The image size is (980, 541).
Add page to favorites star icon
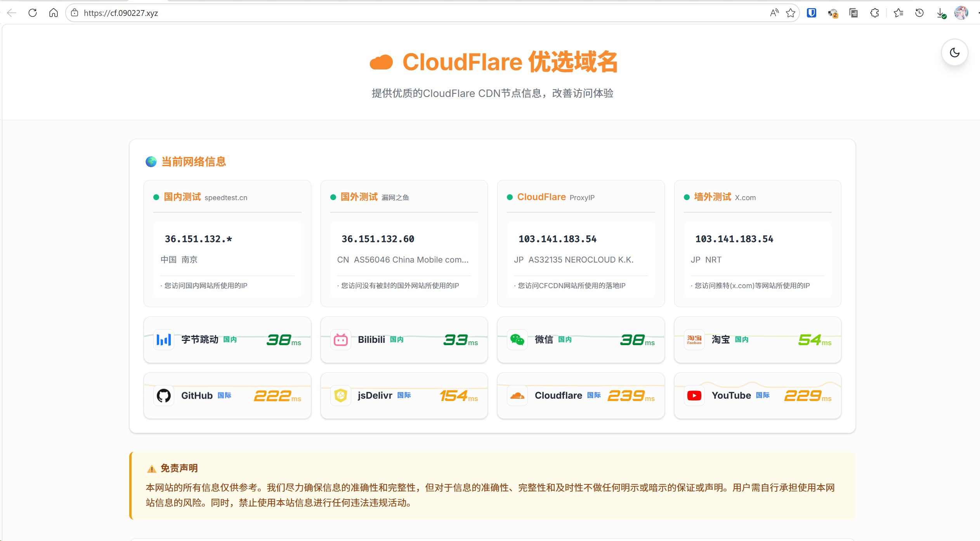coord(791,13)
